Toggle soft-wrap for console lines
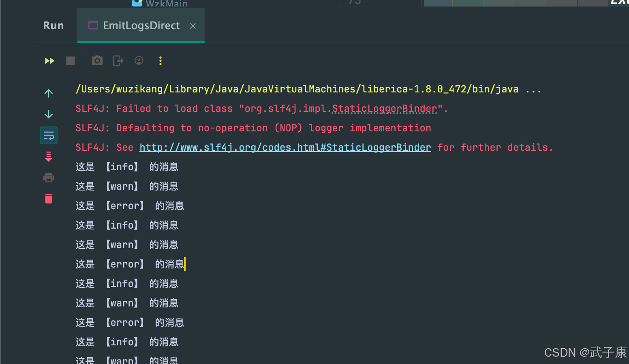629x364 pixels. (x=48, y=135)
